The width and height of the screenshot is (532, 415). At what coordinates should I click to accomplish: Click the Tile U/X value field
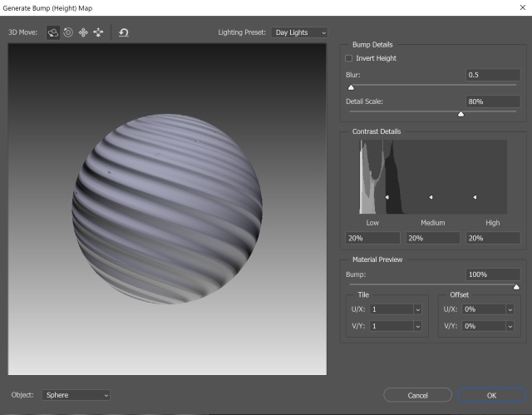point(392,309)
